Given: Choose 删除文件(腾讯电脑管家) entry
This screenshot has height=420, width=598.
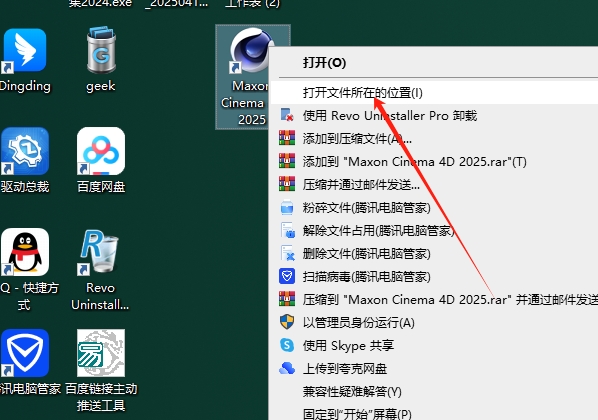Looking at the screenshot, I should (433, 254).
